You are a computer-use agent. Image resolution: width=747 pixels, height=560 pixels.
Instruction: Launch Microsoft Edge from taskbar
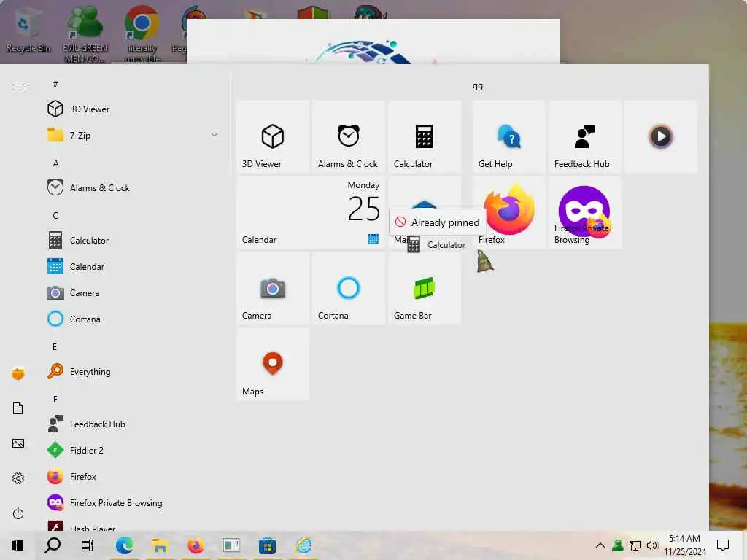[x=124, y=545]
